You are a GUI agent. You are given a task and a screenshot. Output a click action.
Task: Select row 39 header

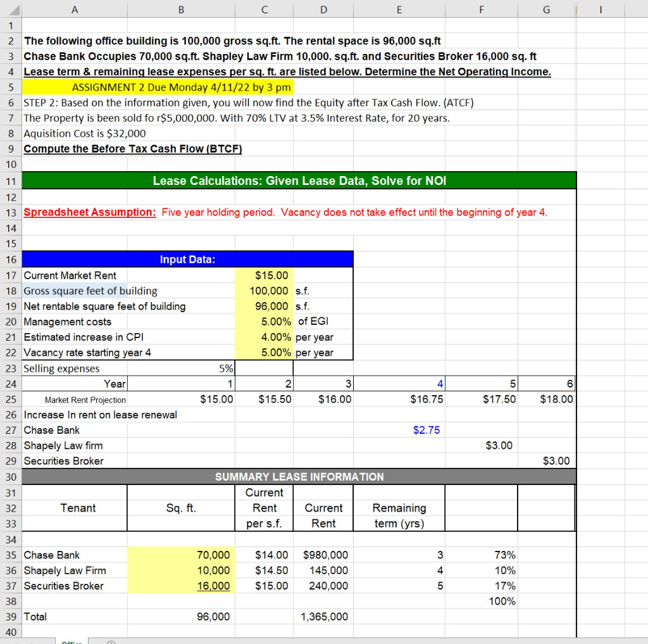11,617
